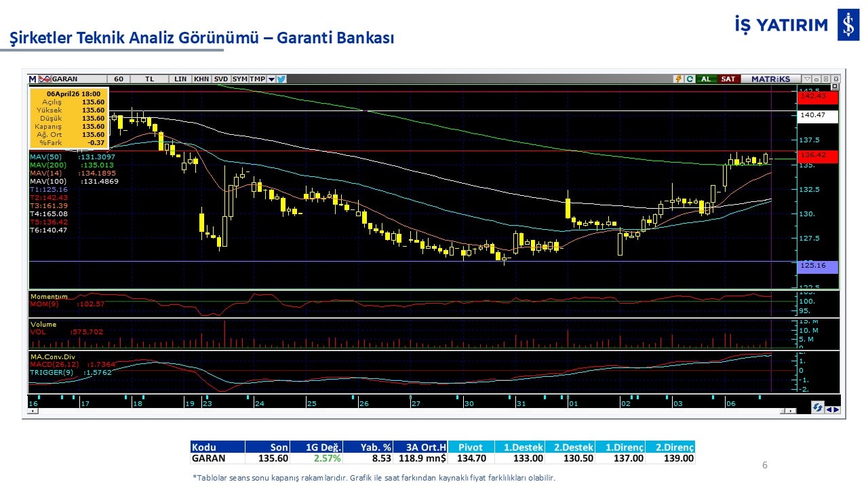
Task: Click the Twitter bird icon in toolbar
Action: click(281, 79)
